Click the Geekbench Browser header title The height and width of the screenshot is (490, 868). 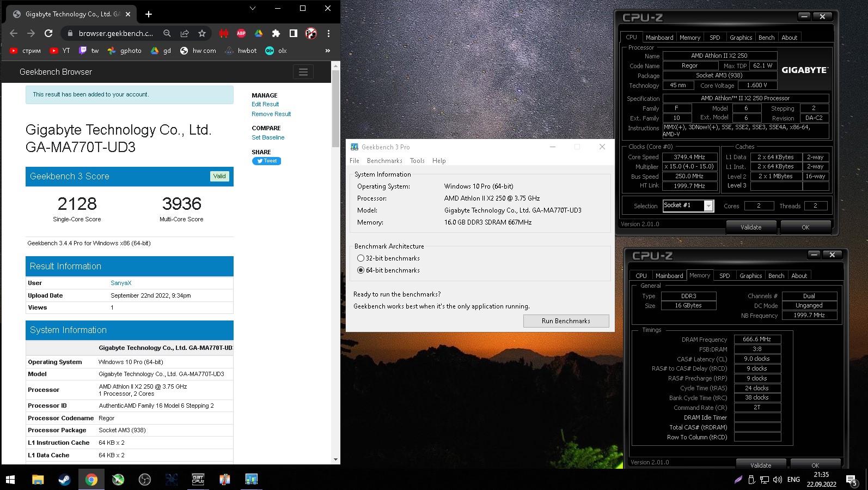pos(56,72)
